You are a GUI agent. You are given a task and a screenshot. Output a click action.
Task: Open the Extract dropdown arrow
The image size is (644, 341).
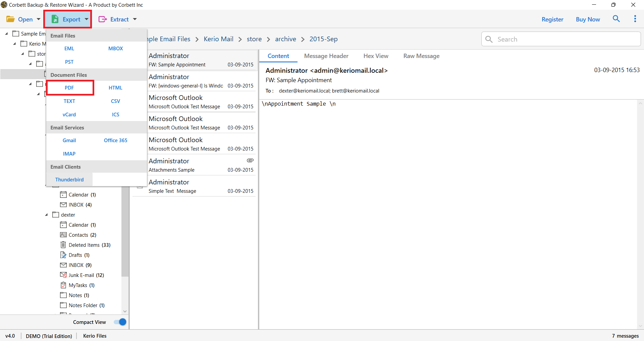pyautogui.click(x=135, y=19)
